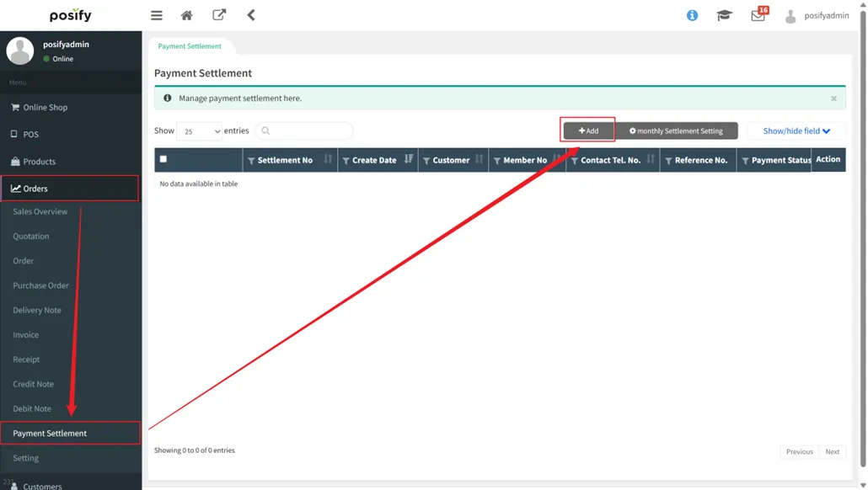Open the entries-per-page dropdown
868x490 pixels.
pyautogui.click(x=200, y=131)
